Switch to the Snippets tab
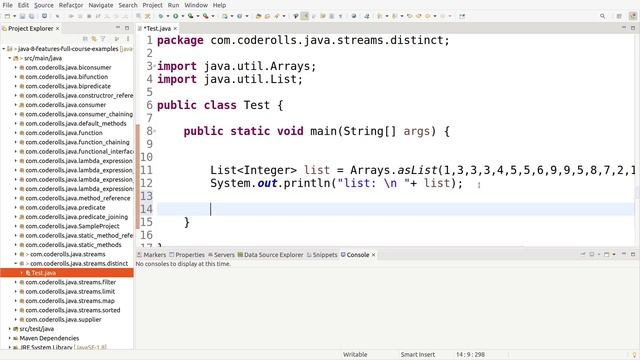 pos(322,255)
